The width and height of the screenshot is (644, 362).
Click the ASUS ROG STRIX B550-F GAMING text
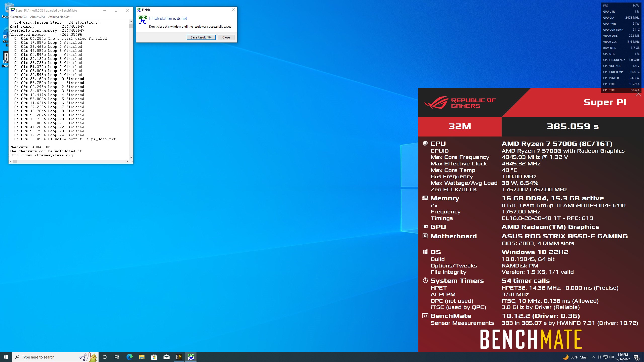565,236
